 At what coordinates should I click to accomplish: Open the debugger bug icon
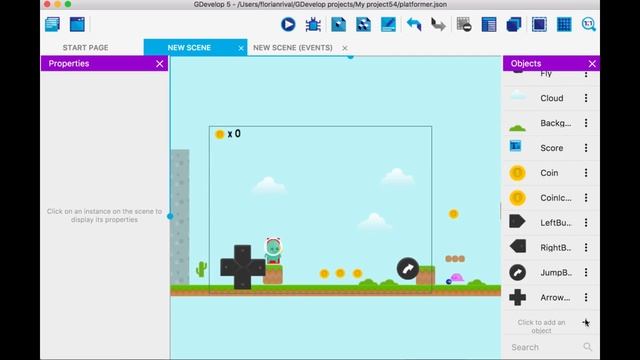[313, 24]
